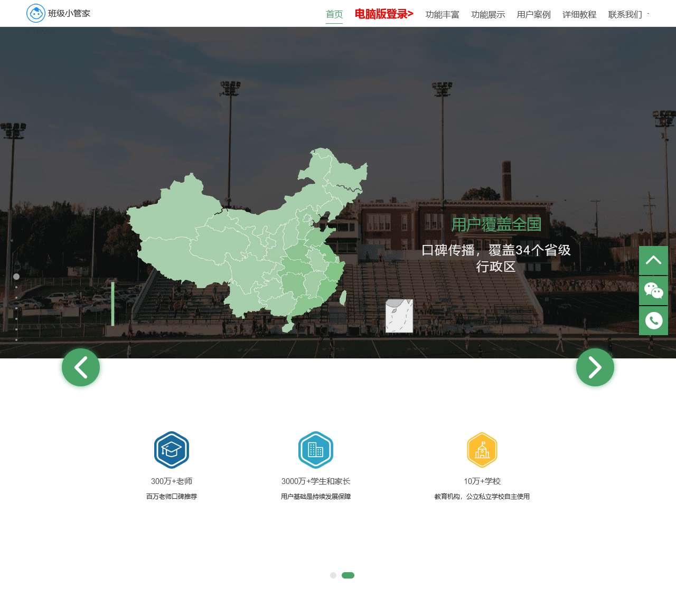Open the 用户案例 page link

click(x=533, y=14)
